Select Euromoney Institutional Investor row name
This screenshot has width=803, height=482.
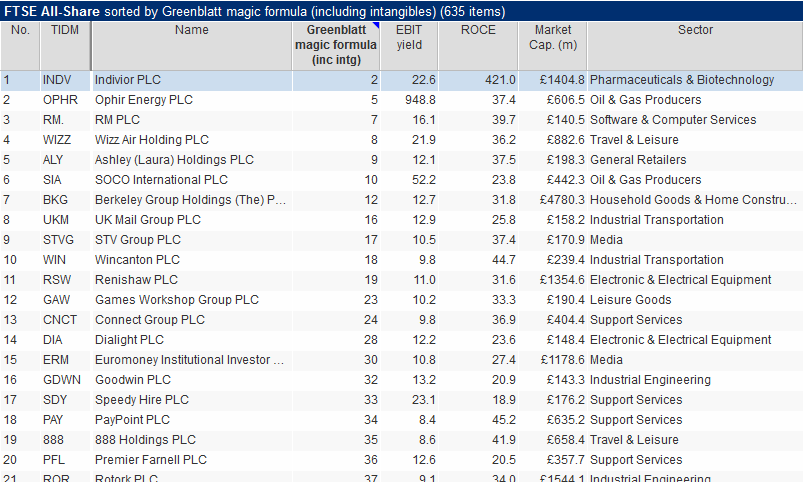coord(189,360)
